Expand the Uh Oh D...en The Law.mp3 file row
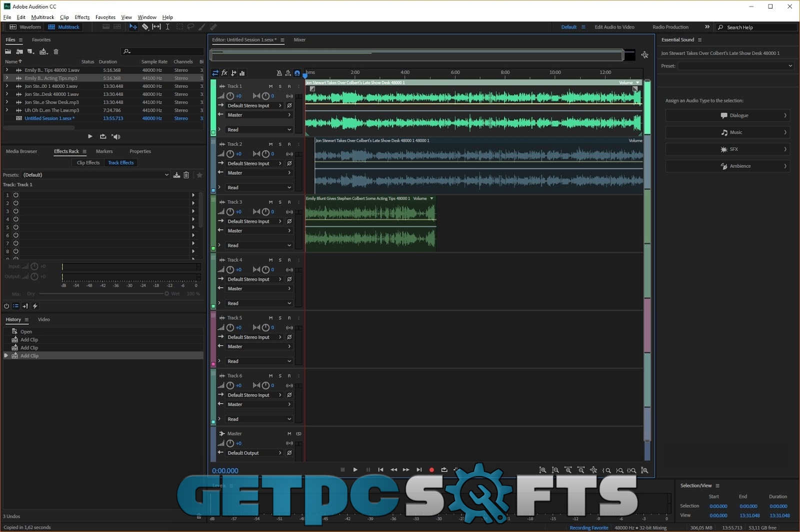Screen dimensions: 800x532 (x=7, y=110)
